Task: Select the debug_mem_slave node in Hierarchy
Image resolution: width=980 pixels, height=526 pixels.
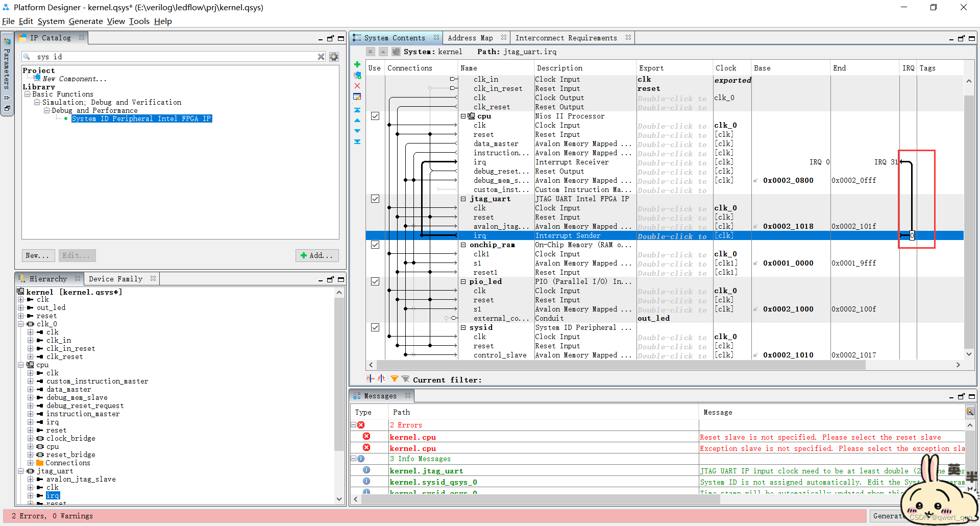Action: pos(77,397)
